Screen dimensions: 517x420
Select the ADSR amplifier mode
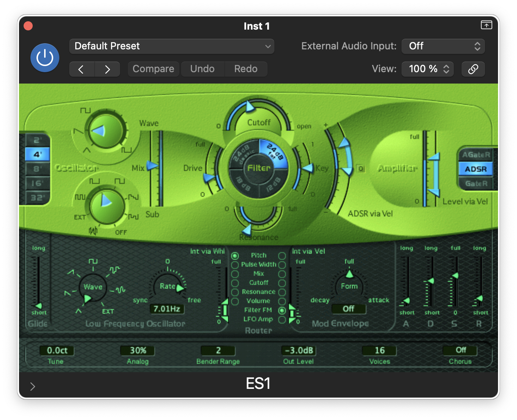click(x=476, y=169)
